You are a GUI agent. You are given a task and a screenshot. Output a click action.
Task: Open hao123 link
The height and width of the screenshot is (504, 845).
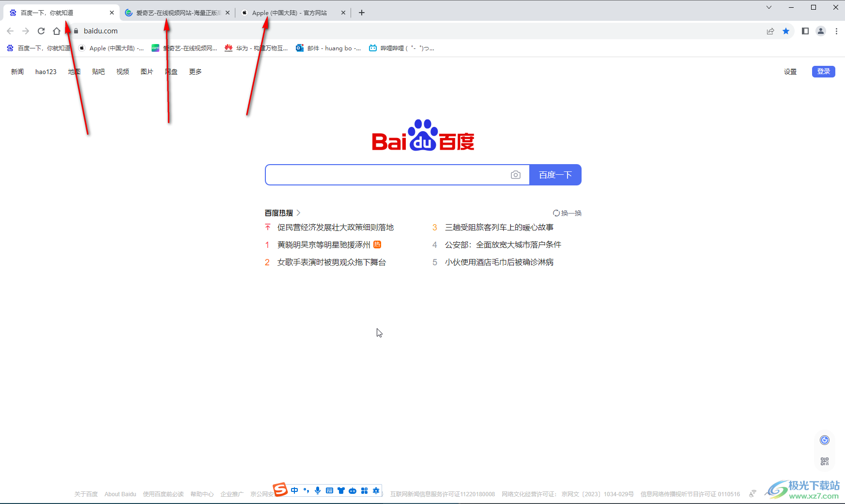point(46,72)
